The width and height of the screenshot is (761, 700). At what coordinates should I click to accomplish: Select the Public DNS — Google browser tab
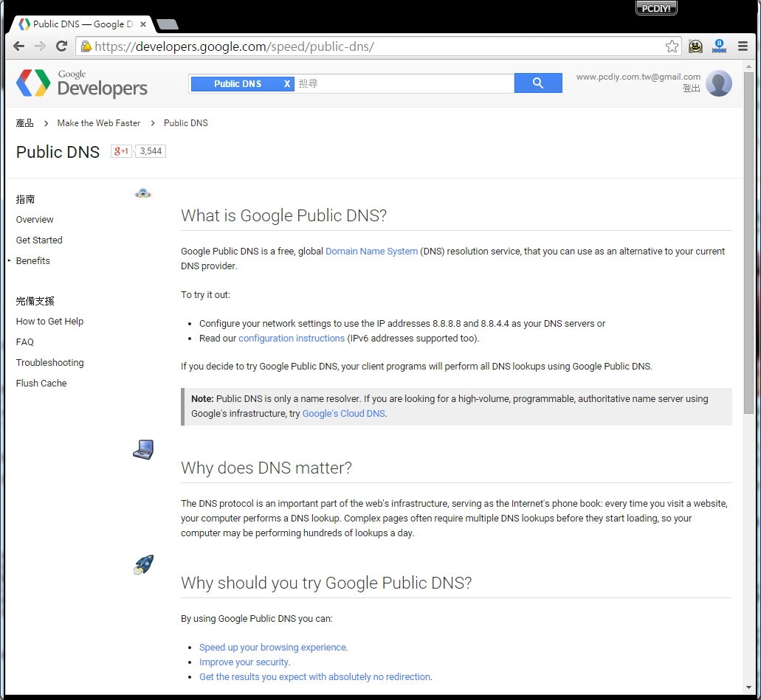pyautogui.click(x=81, y=24)
